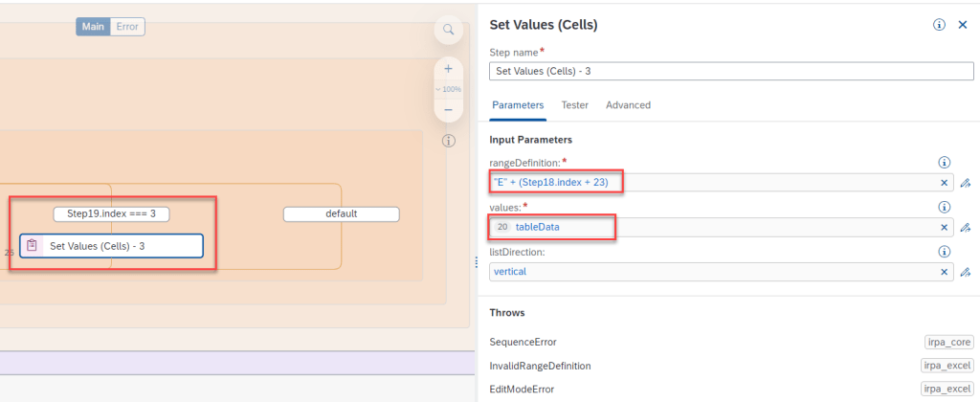The width and height of the screenshot is (980, 402).
Task: Click the canvas info icon below zoom
Action: [448, 141]
